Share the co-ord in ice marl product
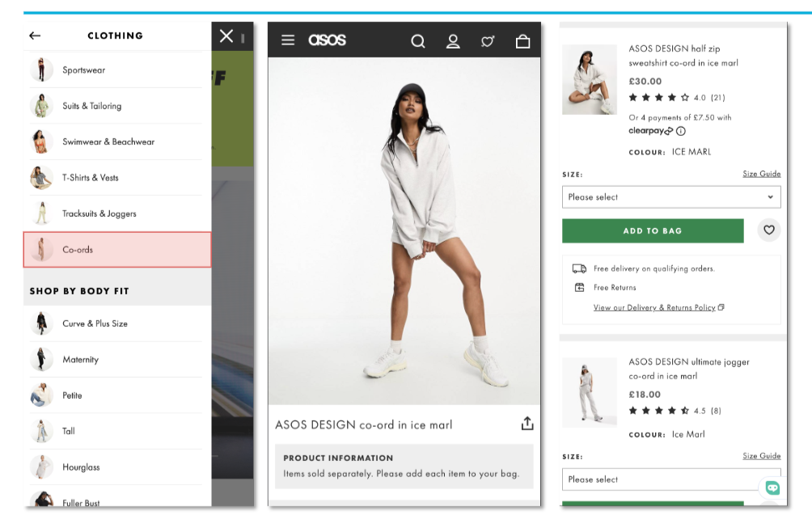812x528 pixels. coord(527,424)
